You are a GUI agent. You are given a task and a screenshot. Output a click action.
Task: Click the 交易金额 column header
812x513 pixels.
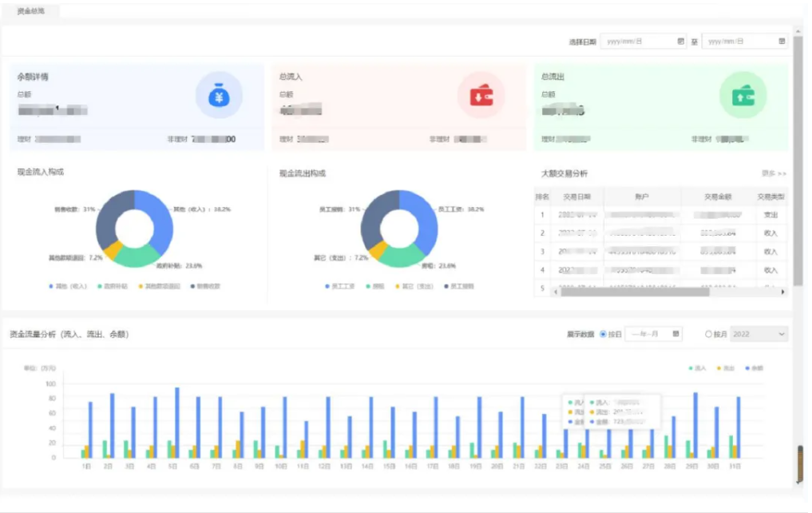coord(717,197)
